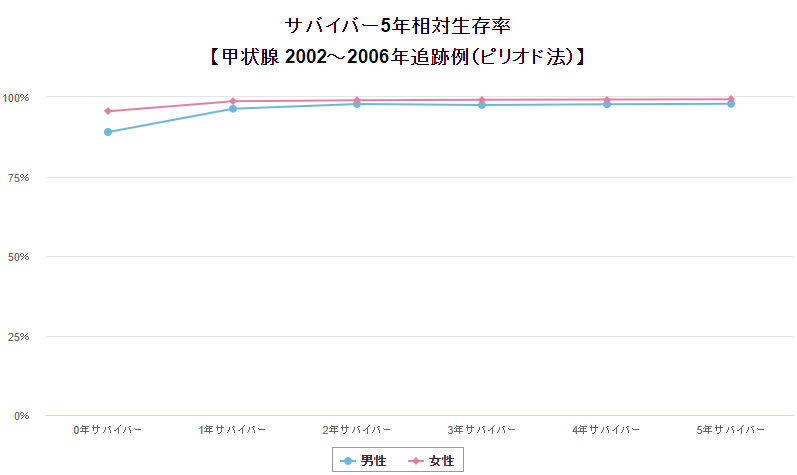Click male data point at 4年サバイバー

(606, 104)
